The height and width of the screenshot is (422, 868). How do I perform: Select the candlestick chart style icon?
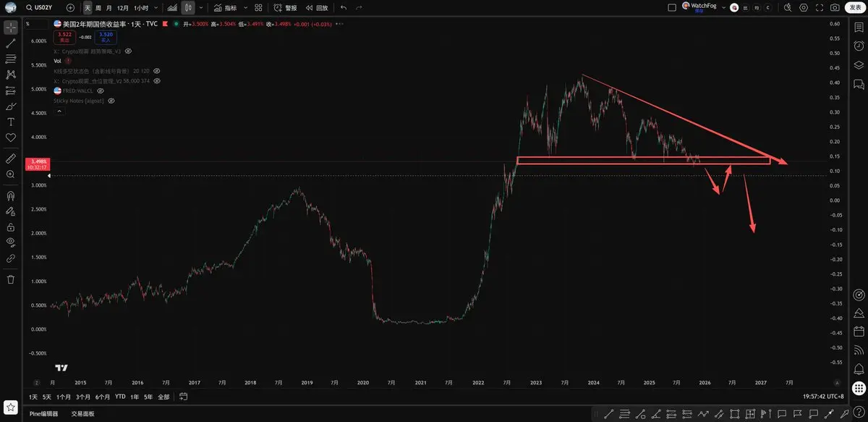click(x=188, y=7)
